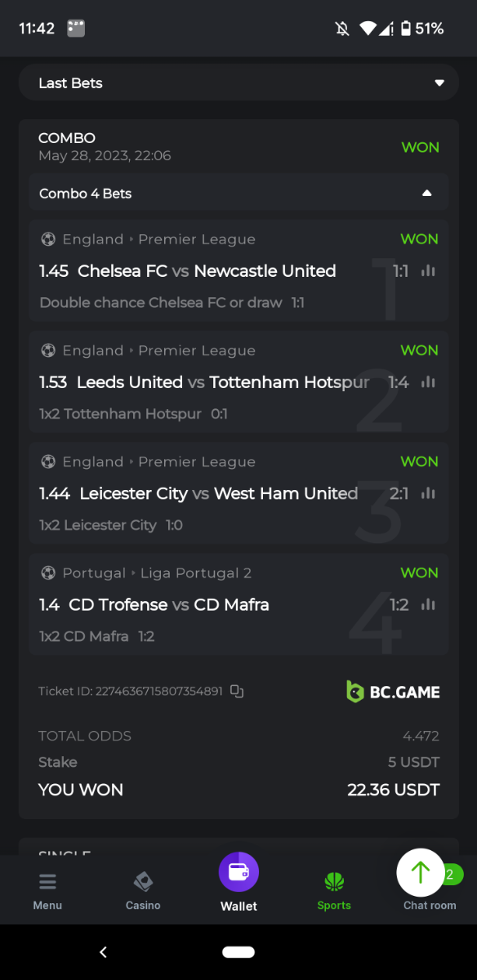The width and height of the screenshot is (477, 980).
Task: Open Leeds United vs Tottenham Hotspur match
Action: (x=223, y=382)
